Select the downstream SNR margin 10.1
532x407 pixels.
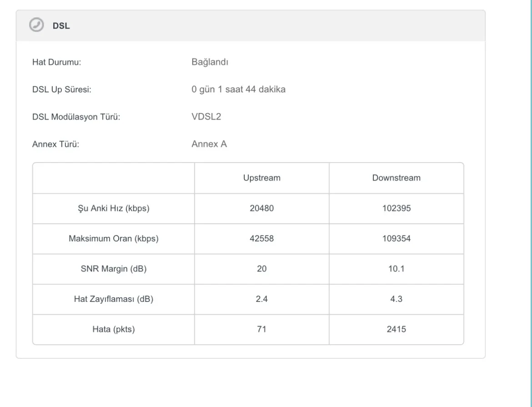tap(396, 269)
